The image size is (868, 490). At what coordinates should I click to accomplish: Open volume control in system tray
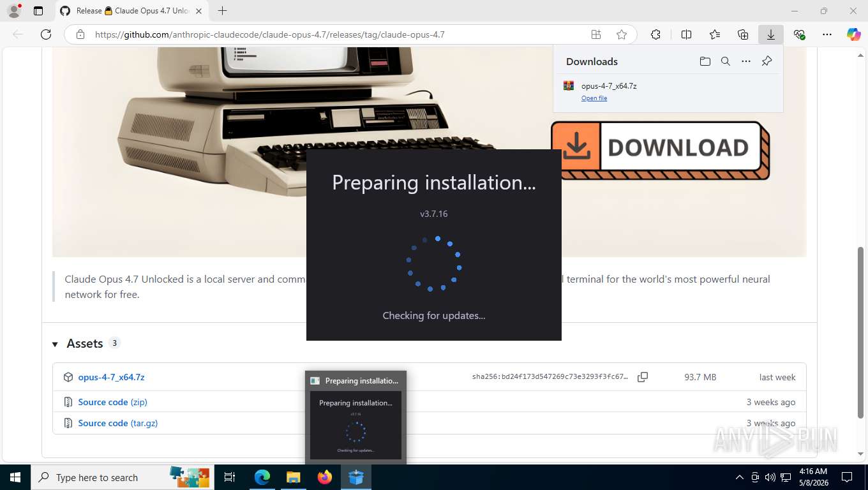pos(770,477)
